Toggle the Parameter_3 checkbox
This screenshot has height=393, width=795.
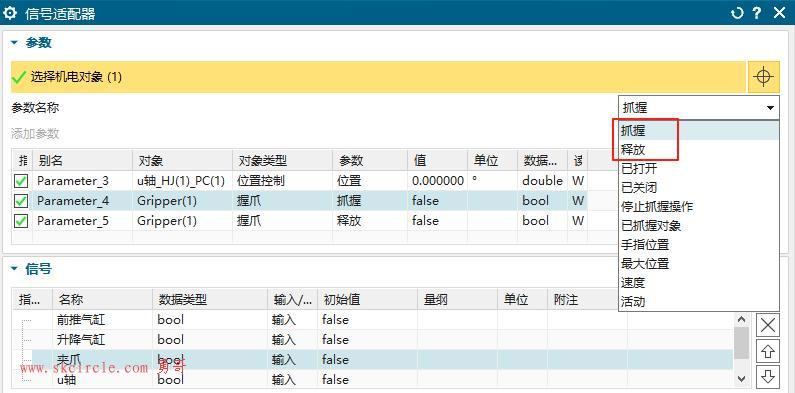pyautogui.click(x=21, y=181)
